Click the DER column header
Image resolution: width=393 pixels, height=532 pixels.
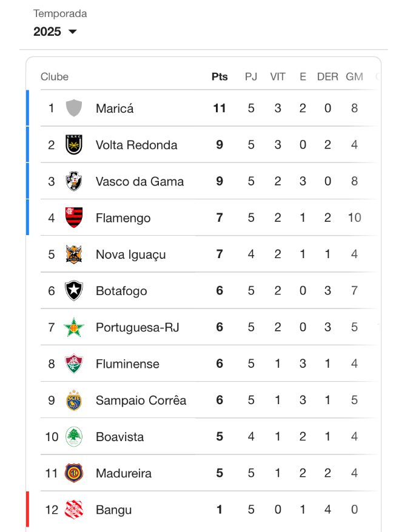327,77
